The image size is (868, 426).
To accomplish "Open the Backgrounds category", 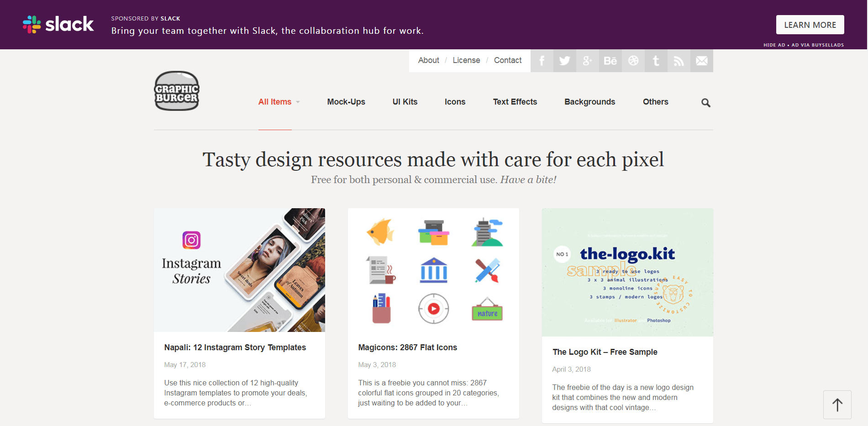I will click(590, 102).
